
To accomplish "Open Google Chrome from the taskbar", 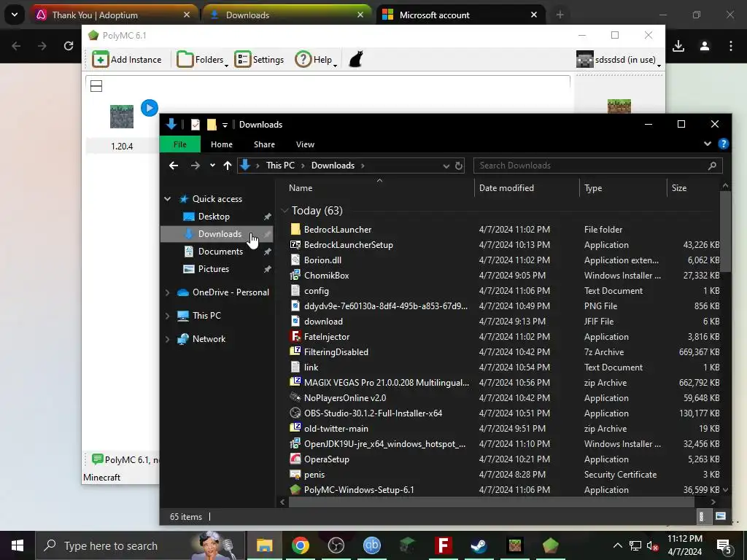I will [x=300, y=545].
